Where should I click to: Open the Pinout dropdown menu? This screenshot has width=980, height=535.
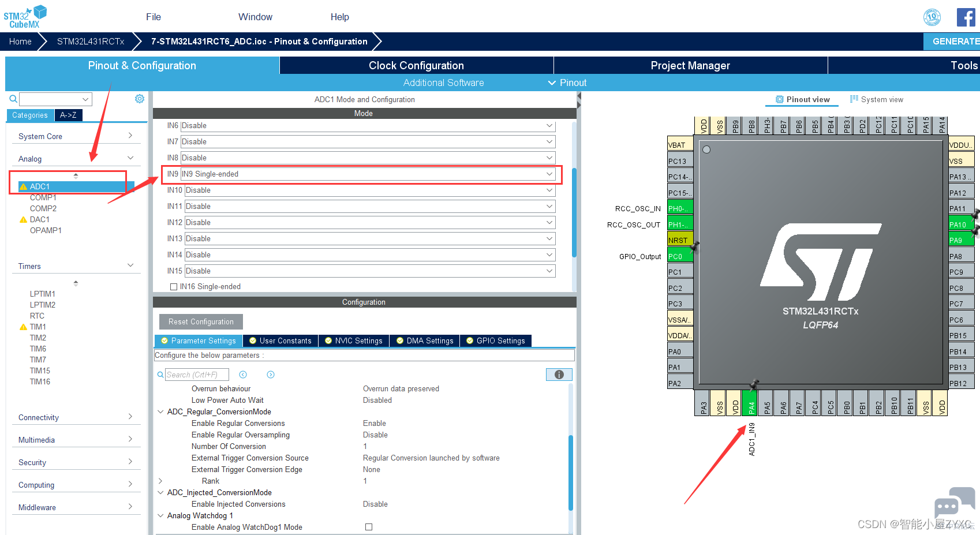pyautogui.click(x=567, y=83)
